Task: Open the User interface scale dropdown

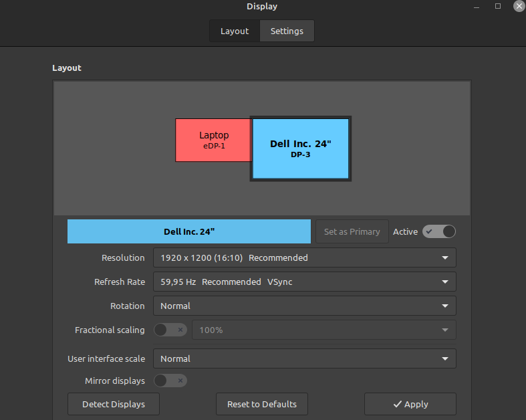Action: 304,358
